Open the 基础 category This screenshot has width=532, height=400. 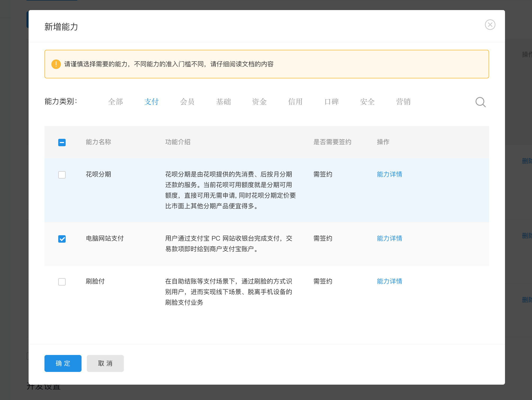pyautogui.click(x=224, y=102)
